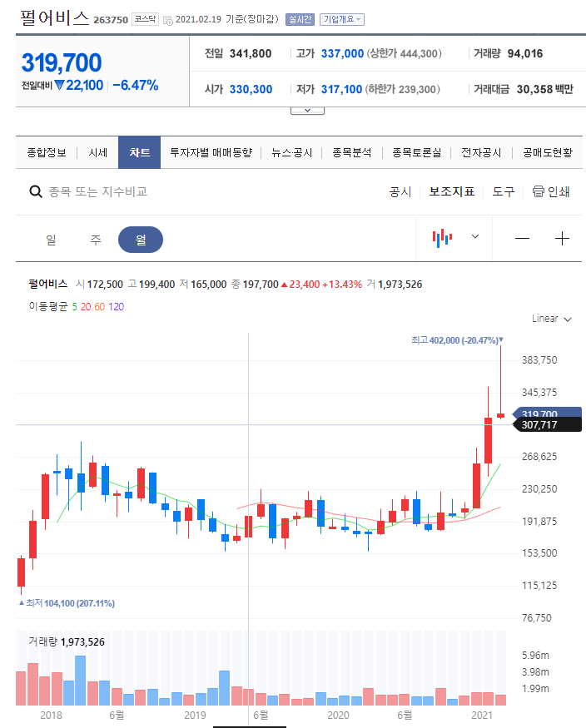This screenshot has width=586, height=728.
Task: Click 거래량 1,973,526 volume label
Action: (x=67, y=641)
